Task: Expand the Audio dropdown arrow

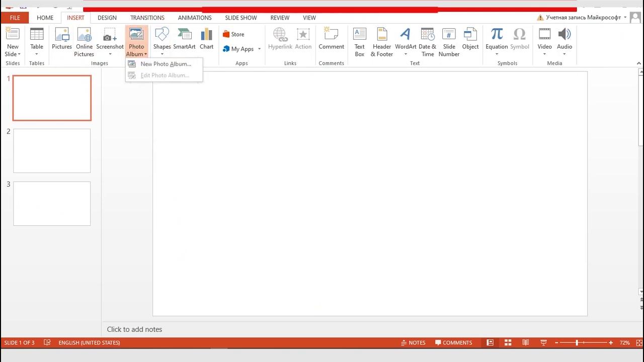Action: click(565, 54)
